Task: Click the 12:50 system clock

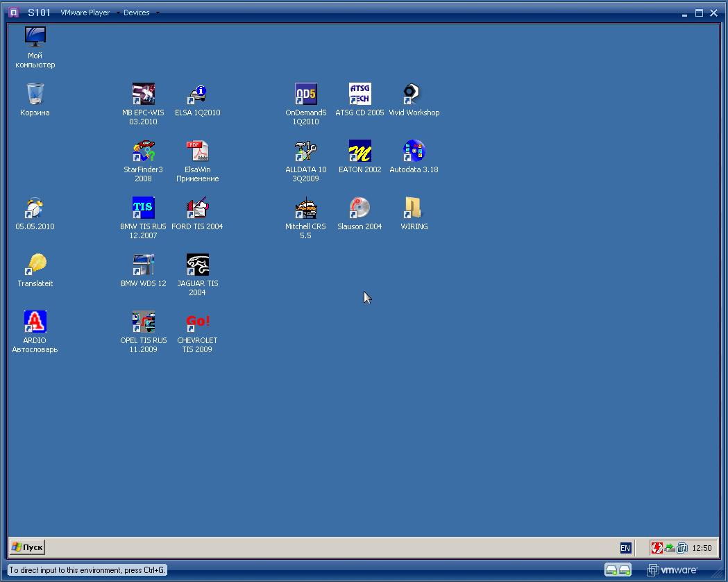Action: pos(702,548)
